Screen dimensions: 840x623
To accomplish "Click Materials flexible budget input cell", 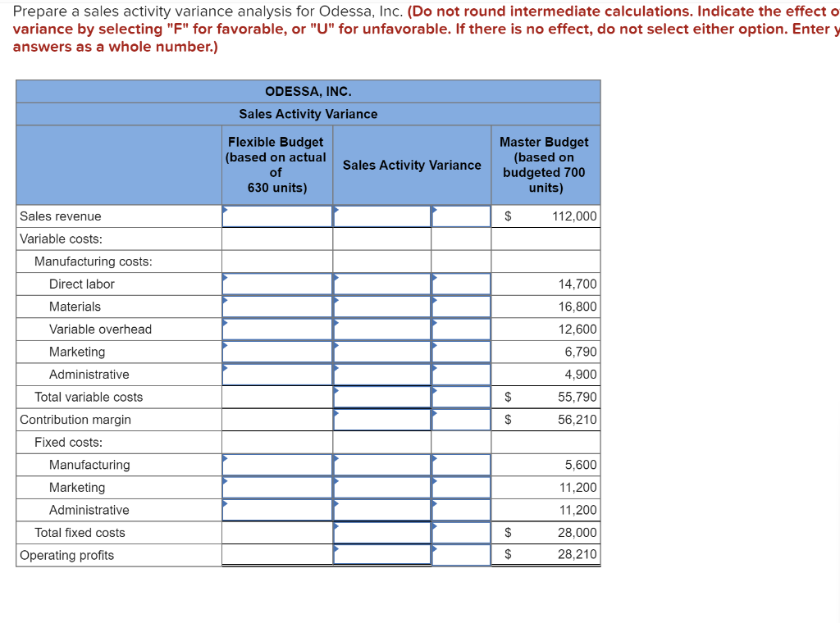I will point(277,307).
